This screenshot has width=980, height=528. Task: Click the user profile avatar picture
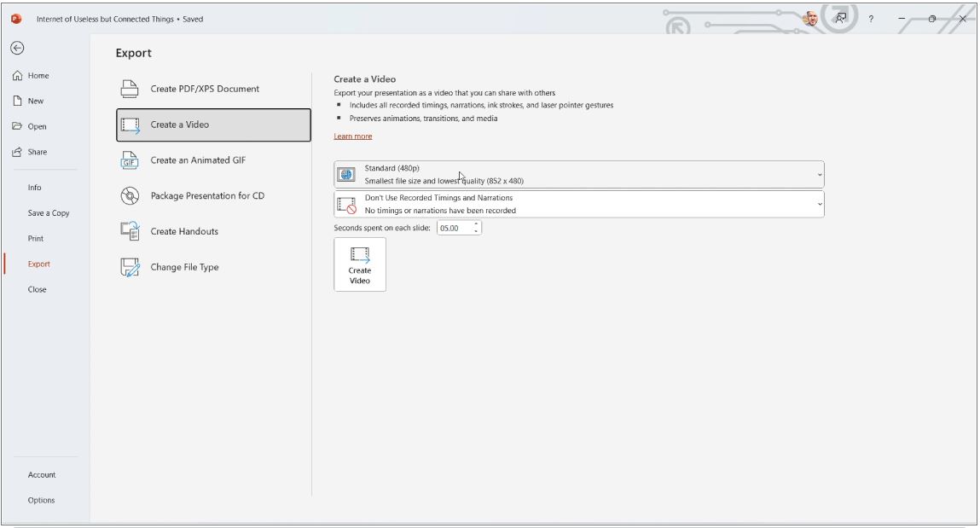tap(810, 18)
